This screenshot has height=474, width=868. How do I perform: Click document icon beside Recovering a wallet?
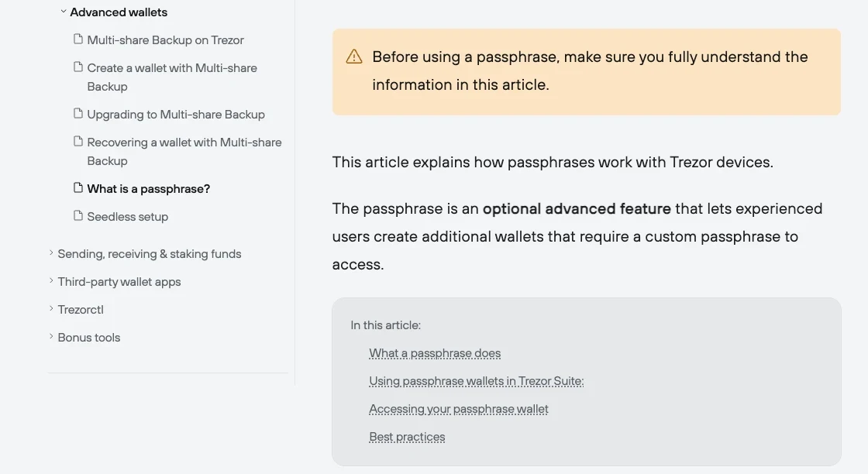click(78, 141)
